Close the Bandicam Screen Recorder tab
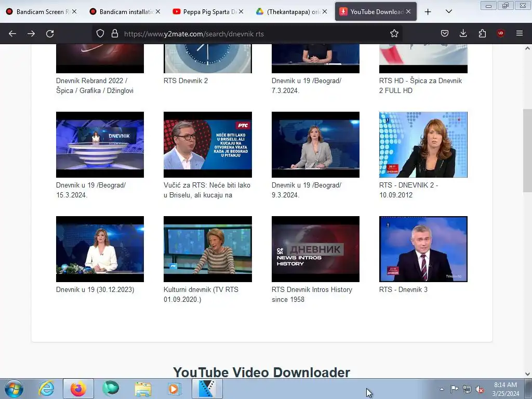This screenshot has height=399, width=532. tap(74, 11)
